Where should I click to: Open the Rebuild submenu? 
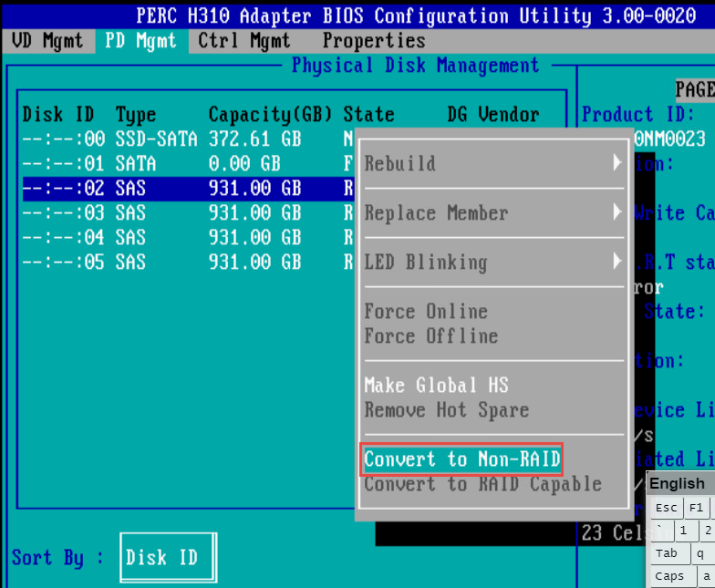[x=492, y=163]
